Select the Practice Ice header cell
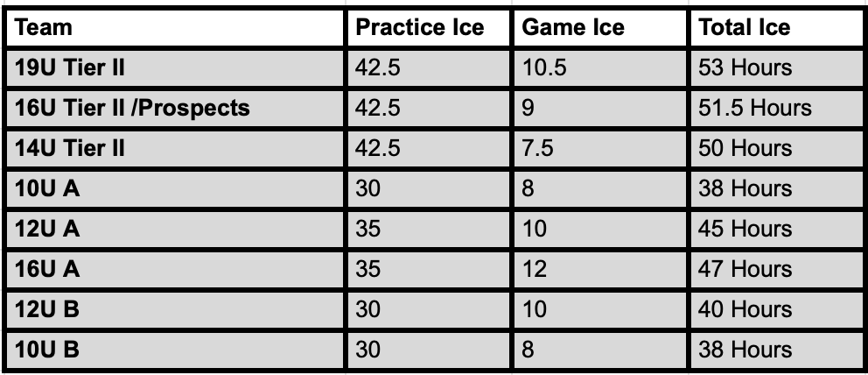The height and width of the screenshot is (375, 868). (x=429, y=27)
